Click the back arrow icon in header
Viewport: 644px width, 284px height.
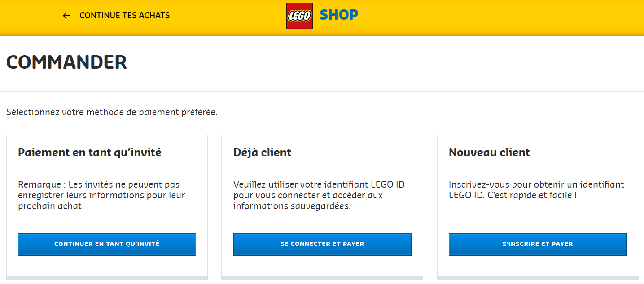(x=66, y=16)
